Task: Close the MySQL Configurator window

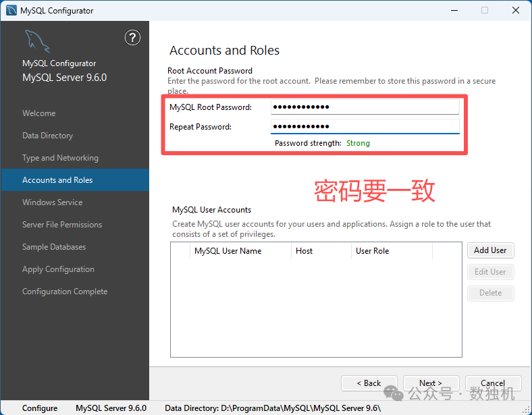Action: [516, 11]
